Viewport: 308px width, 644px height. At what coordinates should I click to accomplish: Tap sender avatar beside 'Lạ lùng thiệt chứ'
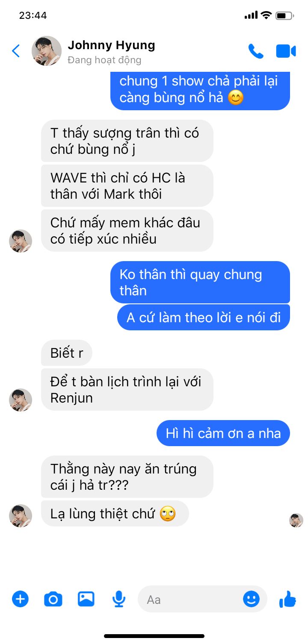click(21, 515)
